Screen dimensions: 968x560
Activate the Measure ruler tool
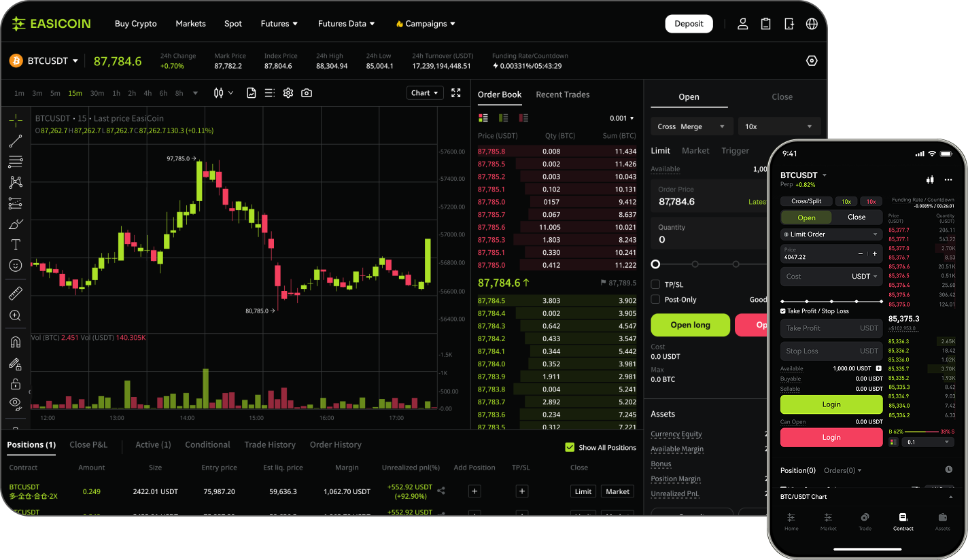(x=15, y=293)
